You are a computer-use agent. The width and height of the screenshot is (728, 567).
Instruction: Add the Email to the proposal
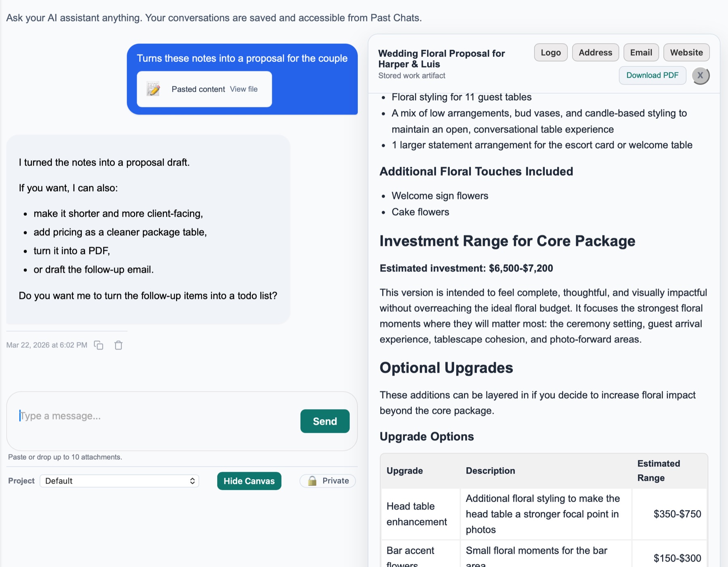click(x=641, y=52)
